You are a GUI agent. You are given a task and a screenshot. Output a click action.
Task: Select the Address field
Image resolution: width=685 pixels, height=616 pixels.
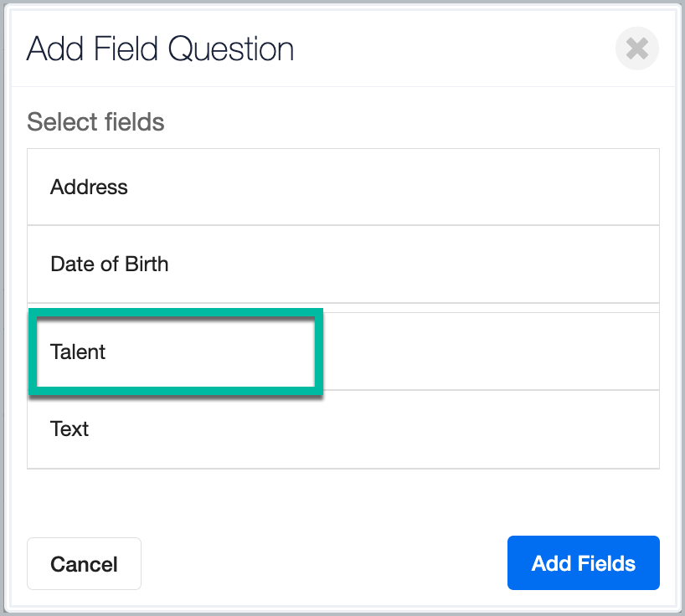[x=342, y=187]
